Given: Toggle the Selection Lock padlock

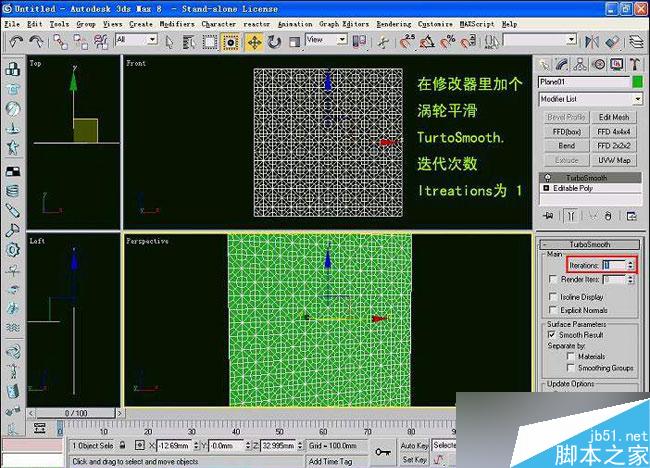Looking at the screenshot, I should coord(122,445).
